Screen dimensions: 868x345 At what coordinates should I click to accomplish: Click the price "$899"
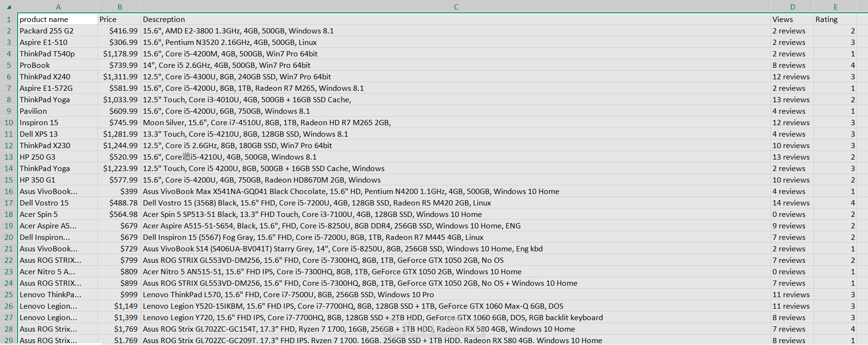click(x=119, y=283)
